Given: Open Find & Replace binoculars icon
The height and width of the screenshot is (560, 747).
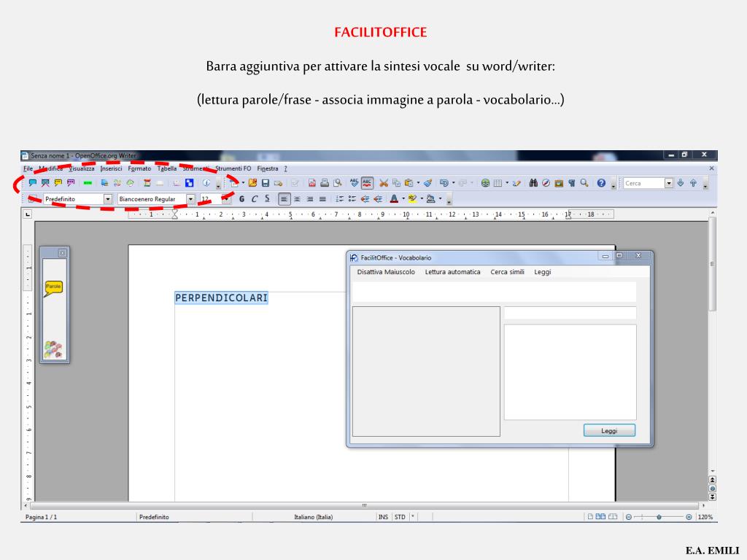Looking at the screenshot, I should [x=533, y=183].
